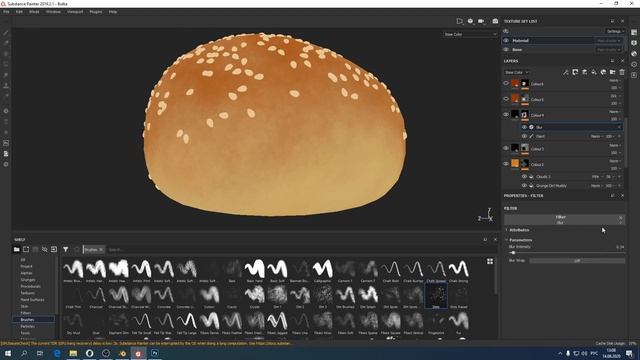Open the Texture Set Settings dock icon
The width and height of the screenshot is (640, 360).
pos(634,32)
